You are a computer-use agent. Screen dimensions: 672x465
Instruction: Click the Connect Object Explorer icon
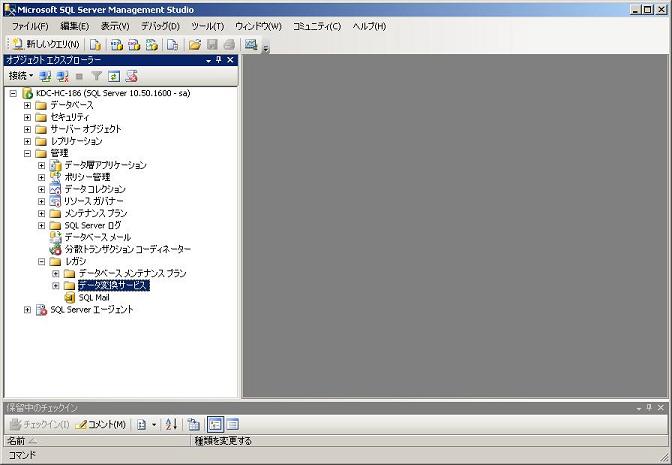[x=45, y=76]
